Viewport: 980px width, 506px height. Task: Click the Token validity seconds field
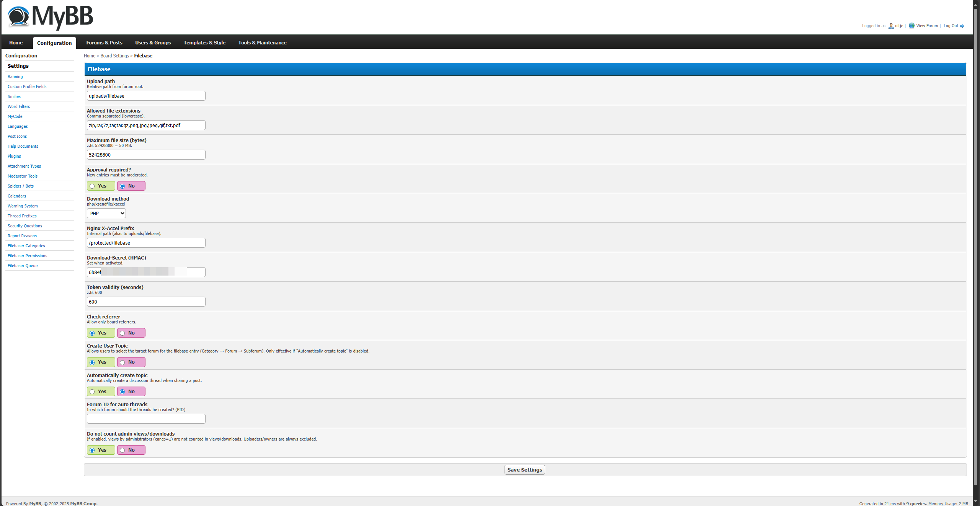(146, 302)
